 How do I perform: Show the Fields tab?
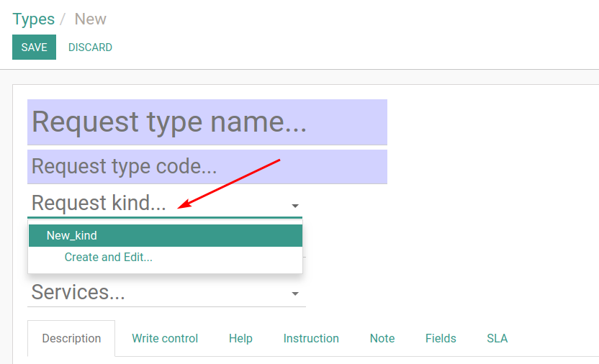click(x=441, y=338)
